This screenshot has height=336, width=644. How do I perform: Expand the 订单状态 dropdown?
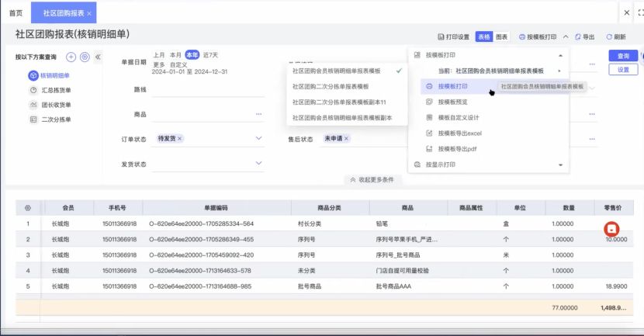[259, 138]
